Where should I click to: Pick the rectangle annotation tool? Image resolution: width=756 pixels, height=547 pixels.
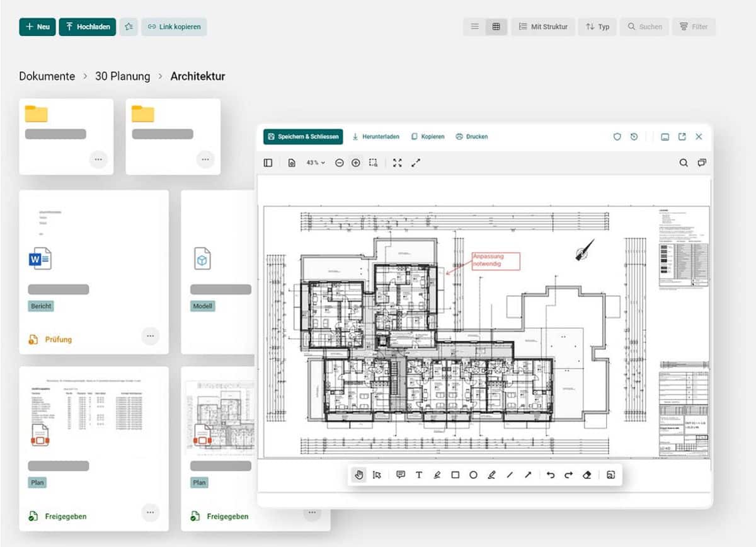point(455,475)
